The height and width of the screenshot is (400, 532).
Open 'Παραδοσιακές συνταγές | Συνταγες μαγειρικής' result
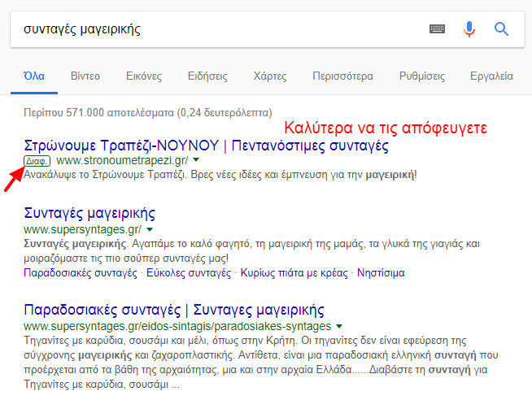(174, 311)
